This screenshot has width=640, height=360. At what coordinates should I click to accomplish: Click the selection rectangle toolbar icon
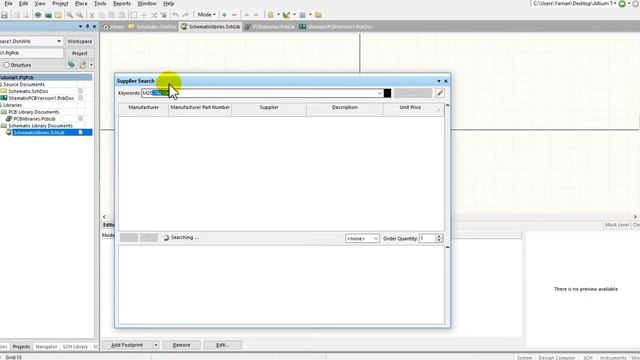(x=133, y=15)
